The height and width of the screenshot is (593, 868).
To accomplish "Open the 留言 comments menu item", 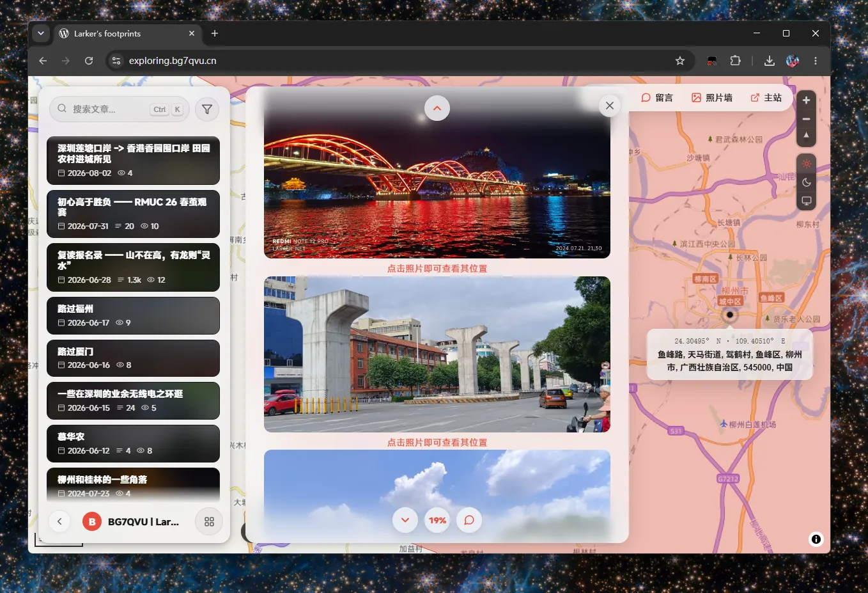I will click(x=657, y=98).
